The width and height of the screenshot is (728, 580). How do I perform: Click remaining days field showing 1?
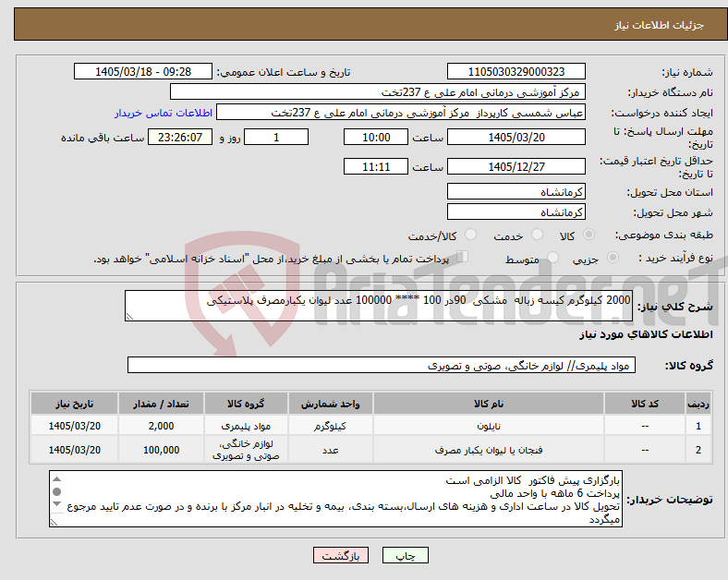[276, 138]
